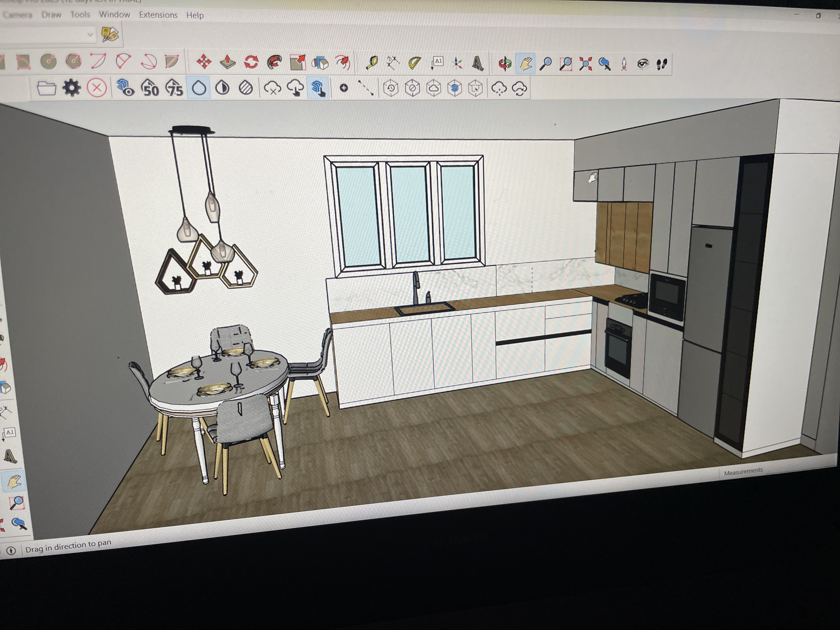The width and height of the screenshot is (840, 630).
Task: Click the cloud download arrow icon
Action: (x=295, y=89)
